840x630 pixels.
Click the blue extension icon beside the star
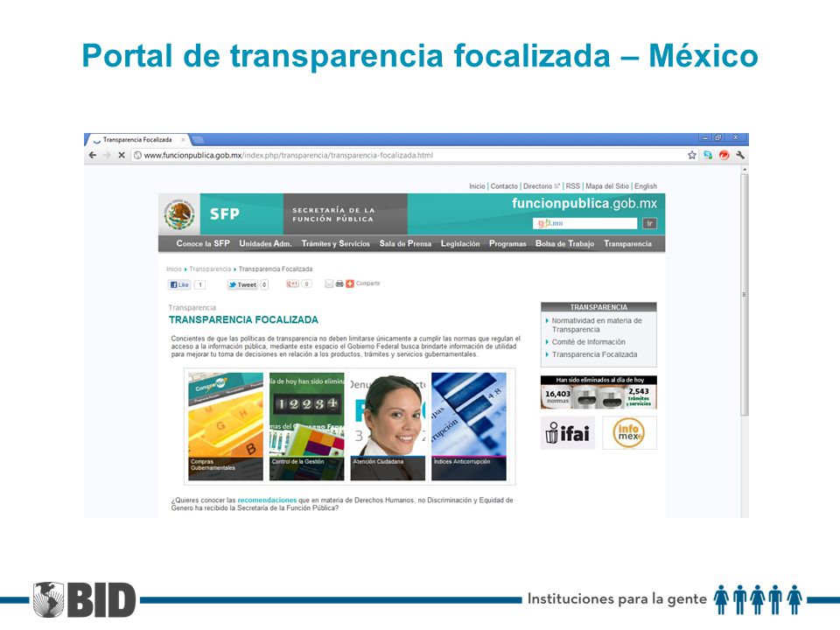click(x=708, y=156)
